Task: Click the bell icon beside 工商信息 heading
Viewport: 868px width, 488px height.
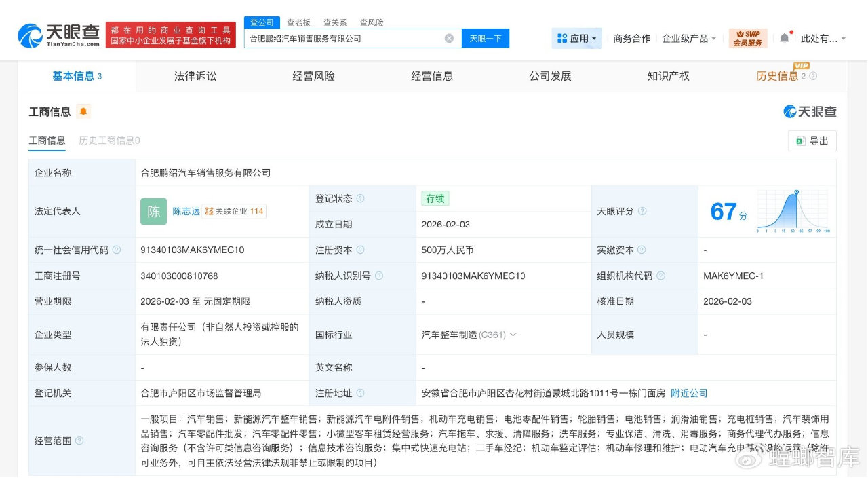Action: (x=82, y=111)
